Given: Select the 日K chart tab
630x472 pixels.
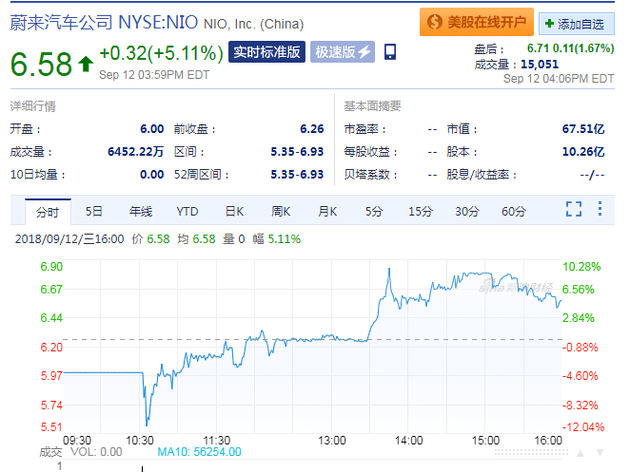Looking at the screenshot, I should coord(234,211).
